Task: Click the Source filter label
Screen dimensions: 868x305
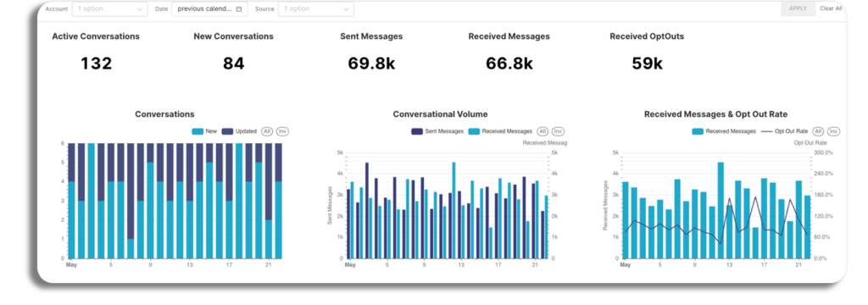Action: coord(264,8)
